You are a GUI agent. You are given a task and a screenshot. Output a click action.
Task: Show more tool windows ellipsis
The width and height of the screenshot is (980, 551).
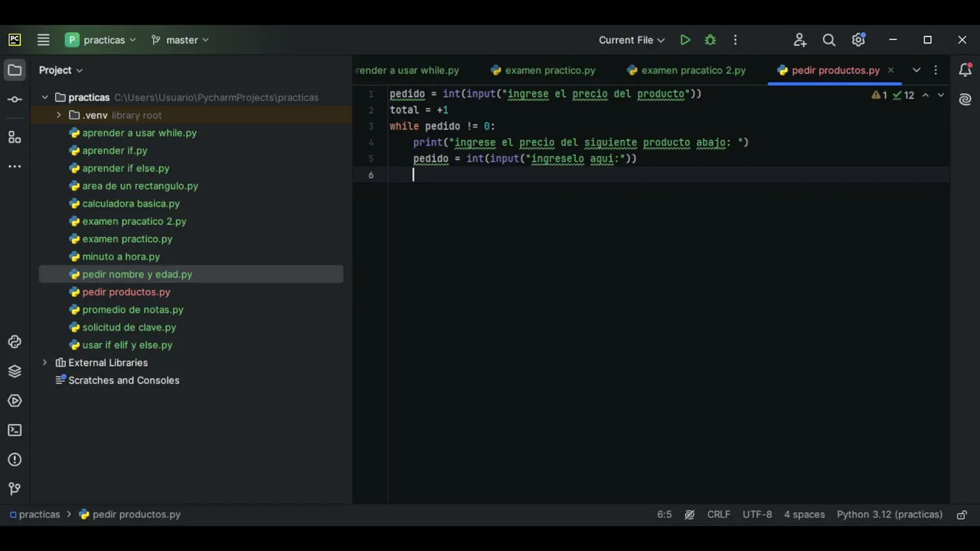15,166
